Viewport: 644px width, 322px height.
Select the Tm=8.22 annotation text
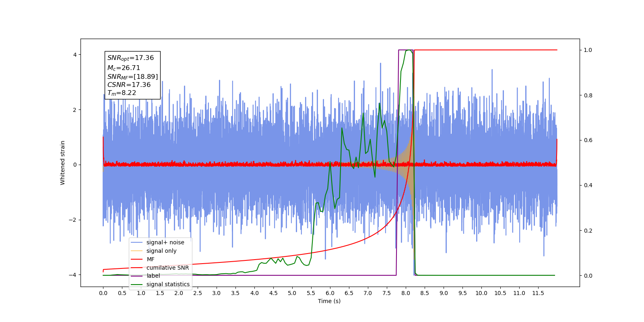point(122,93)
